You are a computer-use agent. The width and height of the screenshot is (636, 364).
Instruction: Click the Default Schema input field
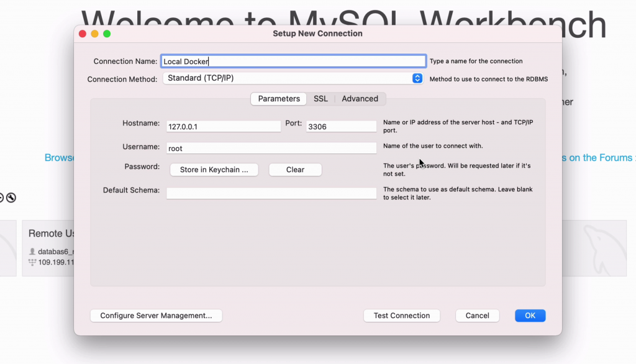[271, 193]
